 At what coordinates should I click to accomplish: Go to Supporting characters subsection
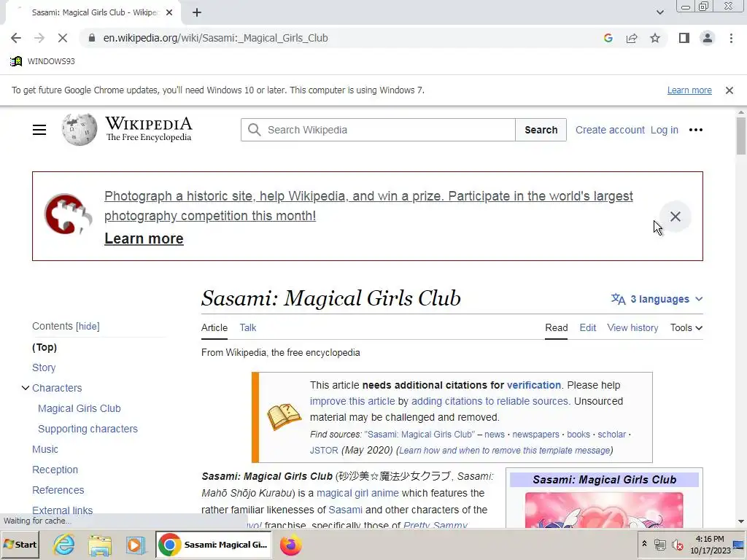click(88, 429)
